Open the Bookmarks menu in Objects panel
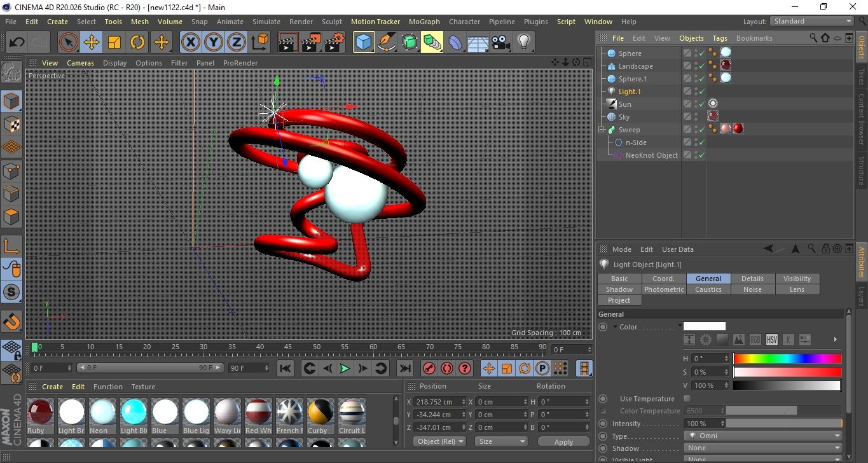This screenshot has height=463, width=868. [754, 38]
